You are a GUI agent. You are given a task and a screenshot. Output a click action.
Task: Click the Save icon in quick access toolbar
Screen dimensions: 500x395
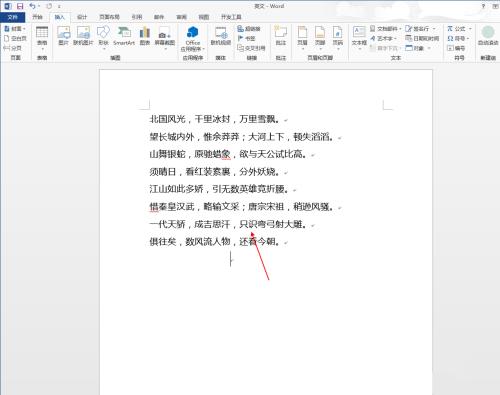coord(20,6)
